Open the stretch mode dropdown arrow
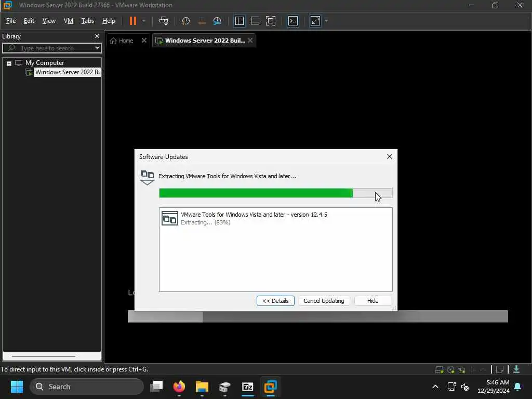Screen dimensions: 532x399 coord(326,21)
